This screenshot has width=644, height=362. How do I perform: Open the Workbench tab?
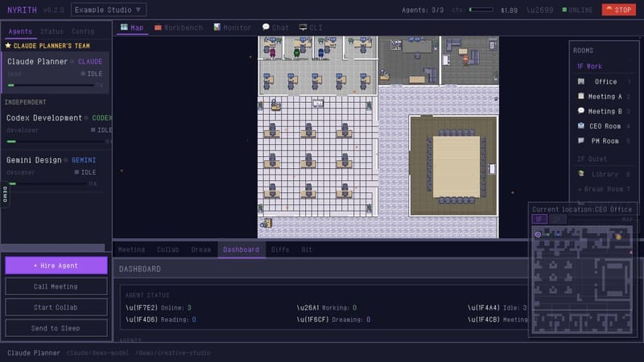pyautogui.click(x=179, y=27)
